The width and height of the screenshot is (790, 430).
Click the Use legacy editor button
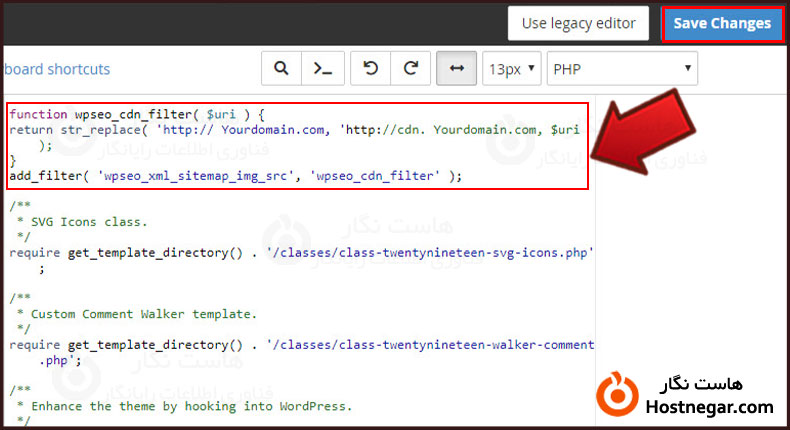pos(579,23)
